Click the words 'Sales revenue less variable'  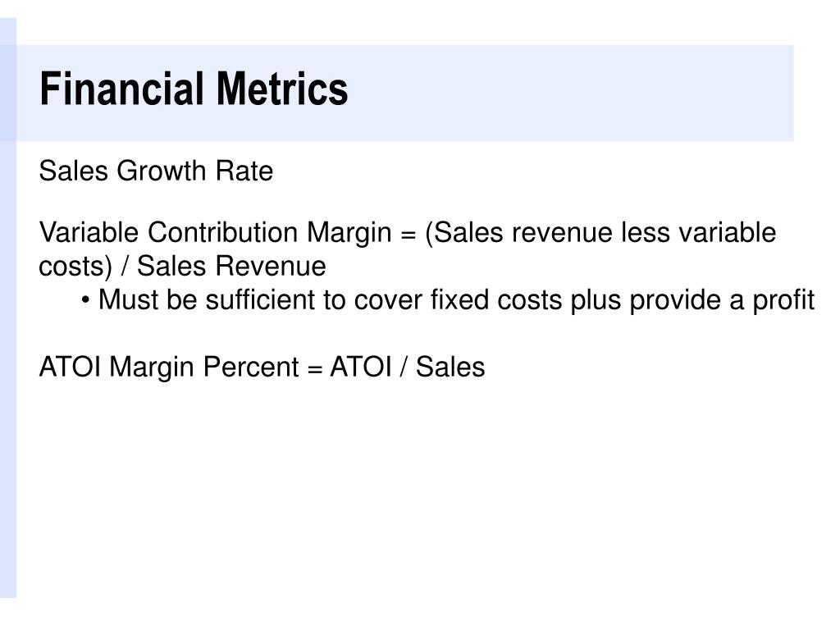coord(605,232)
